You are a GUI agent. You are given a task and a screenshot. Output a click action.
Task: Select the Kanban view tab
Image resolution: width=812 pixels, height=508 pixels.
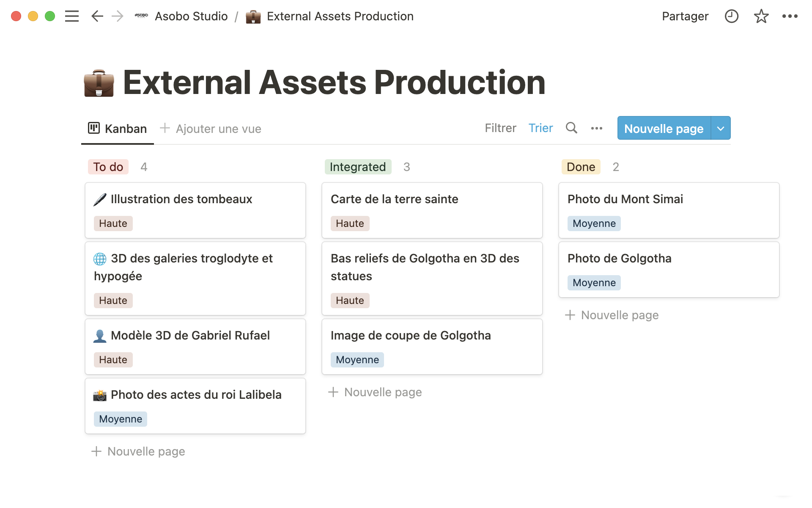[x=118, y=129]
